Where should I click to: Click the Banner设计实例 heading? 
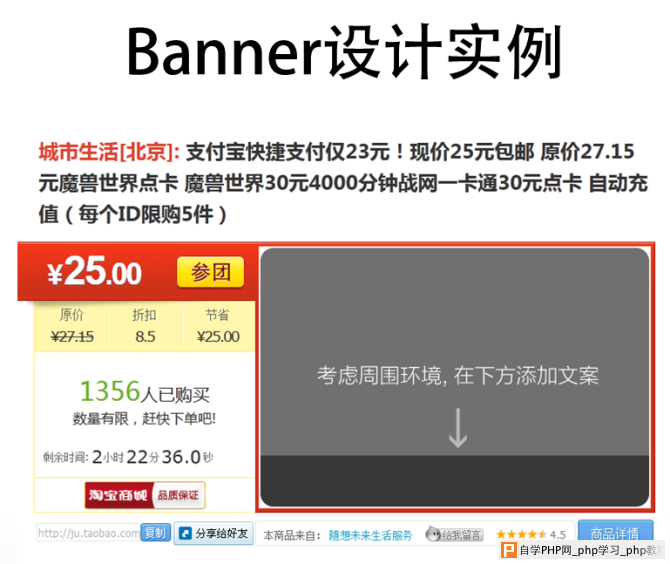pos(344,52)
